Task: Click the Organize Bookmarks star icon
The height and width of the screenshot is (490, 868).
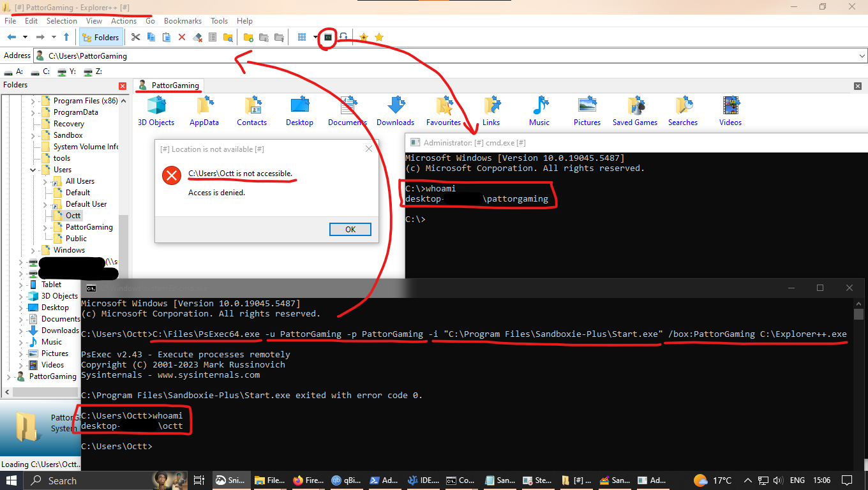Action: pos(379,38)
